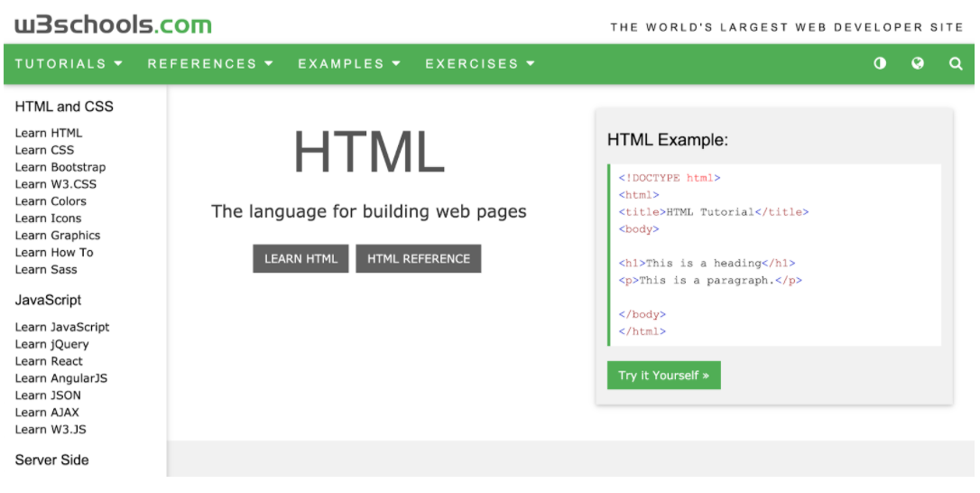Open Learn HTML in the sidebar
980x493 pixels.
coord(48,133)
